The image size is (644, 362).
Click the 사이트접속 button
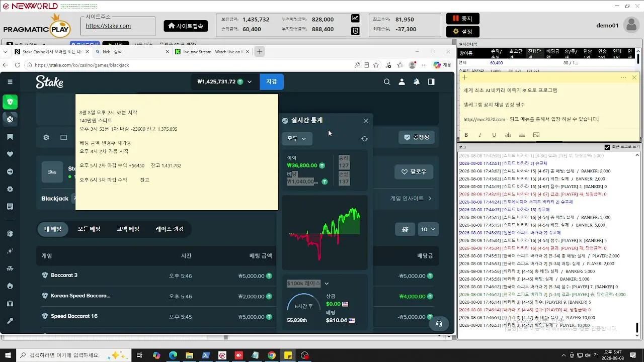point(186,26)
